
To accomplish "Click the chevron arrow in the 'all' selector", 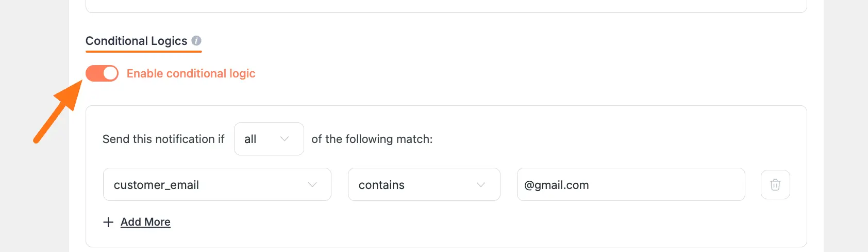I will (x=284, y=139).
